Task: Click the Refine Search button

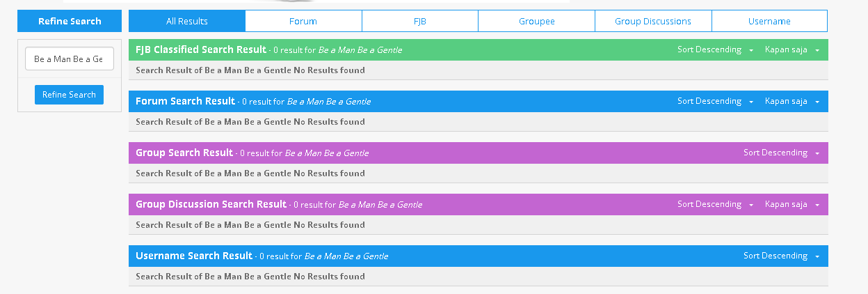Action: tap(69, 95)
